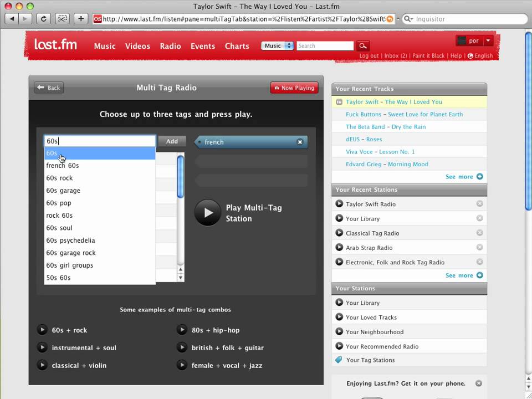Image resolution: width=532 pixels, height=399 pixels.
Task: Open Edvard Grieg – Morning Mood track
Action: [387, 164]
